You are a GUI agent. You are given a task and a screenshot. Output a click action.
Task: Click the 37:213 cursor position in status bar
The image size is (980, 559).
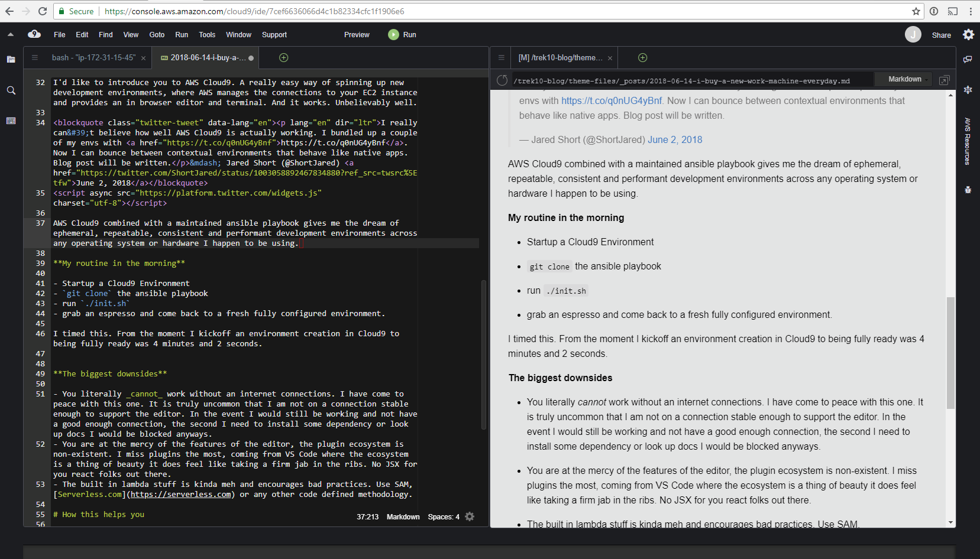367,517
